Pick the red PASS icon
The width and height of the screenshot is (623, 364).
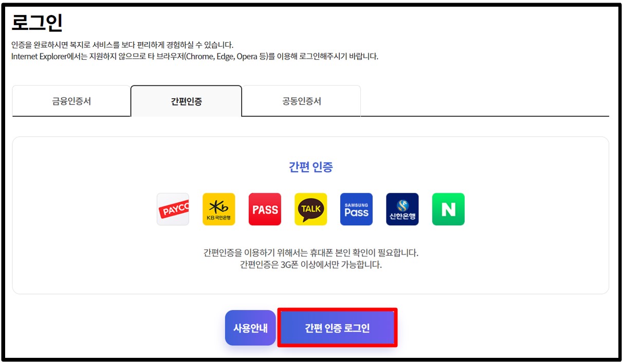click(x=265, y=209)
